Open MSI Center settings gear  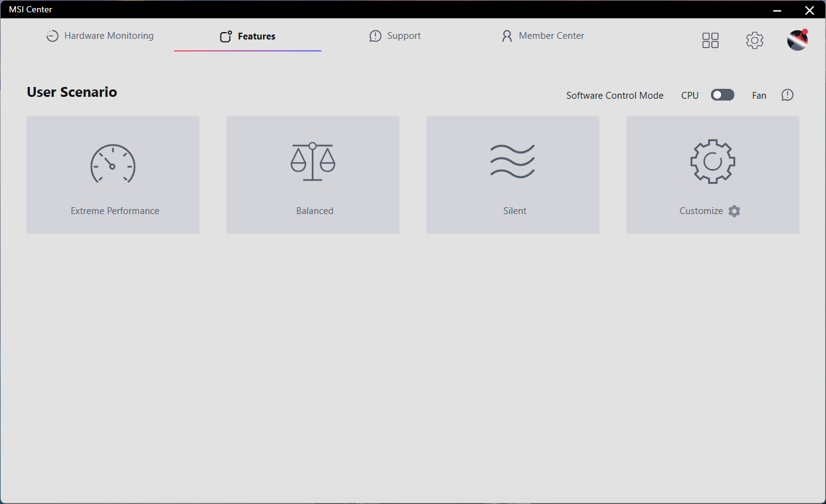[754, 41]
